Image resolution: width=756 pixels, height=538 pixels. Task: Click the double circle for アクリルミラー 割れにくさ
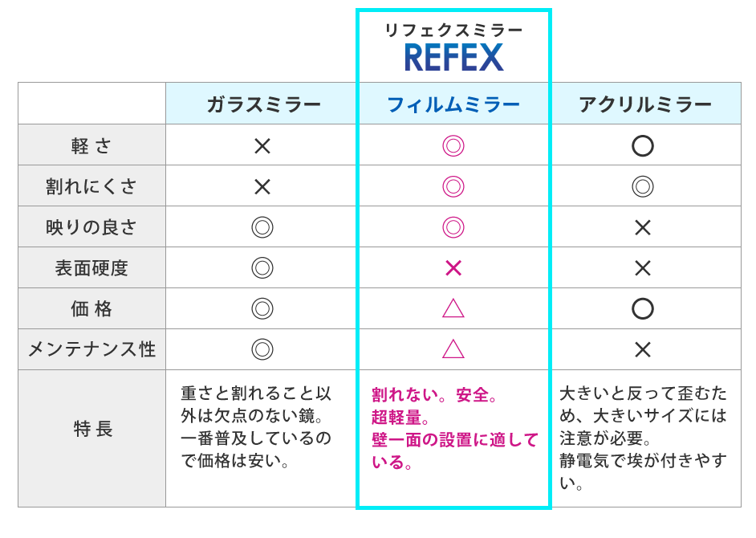(642, 187)
